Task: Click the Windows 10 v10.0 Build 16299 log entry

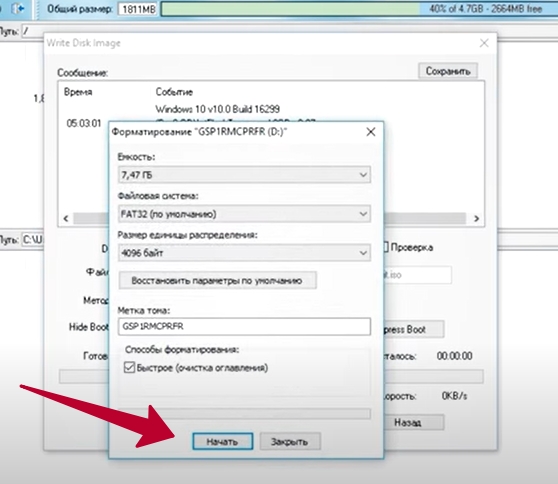Action: point(217,109)
